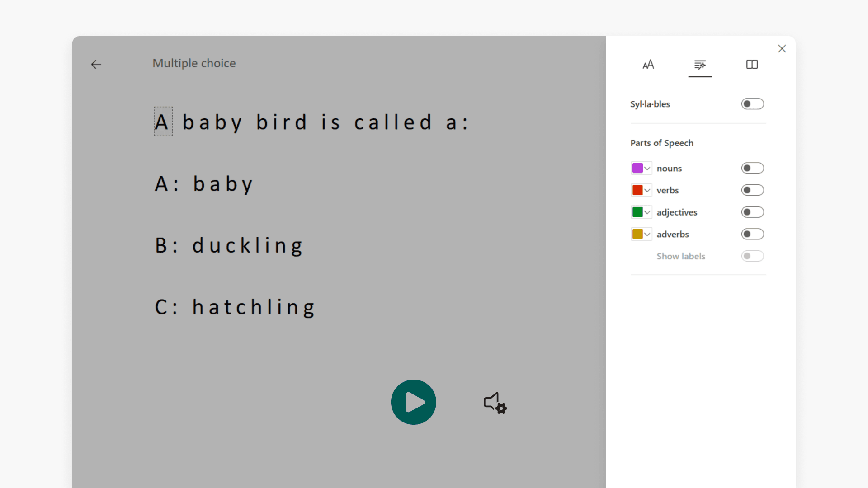This screenshot has height=488, width=868.
Task: Enable adverbs highlighting
Action: pos(752,234)
